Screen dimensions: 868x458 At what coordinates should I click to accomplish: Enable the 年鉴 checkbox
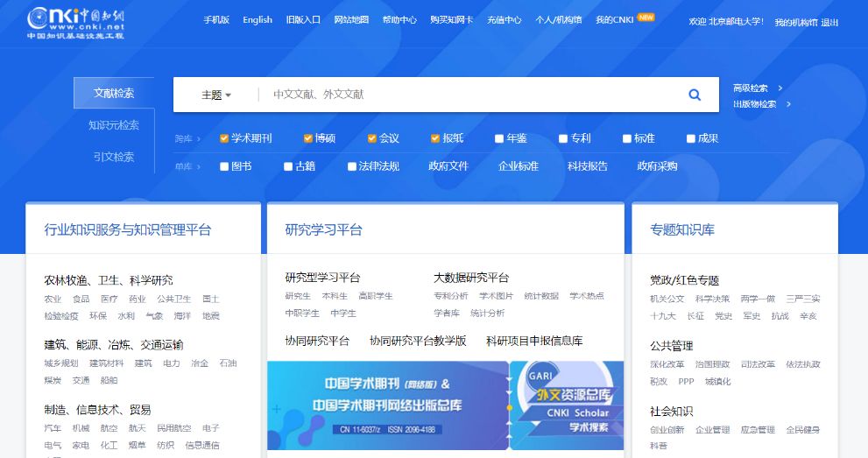[499, 138]
